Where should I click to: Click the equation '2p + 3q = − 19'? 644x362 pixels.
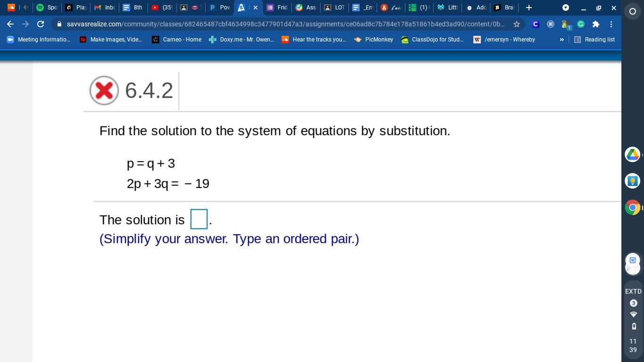168,184
